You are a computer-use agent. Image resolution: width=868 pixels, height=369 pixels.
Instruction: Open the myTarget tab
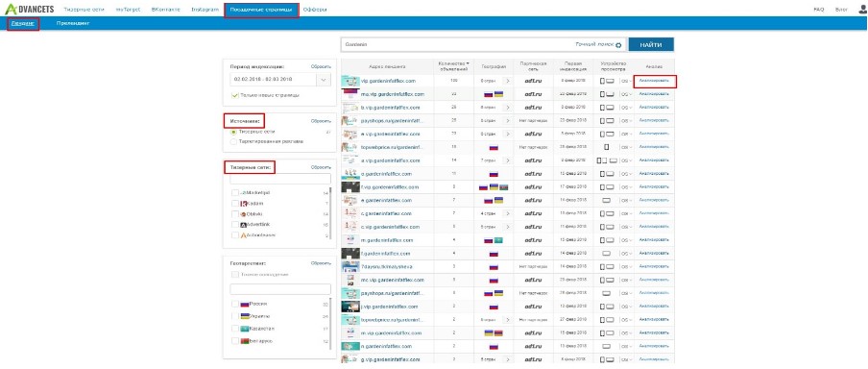coord(128,10)
